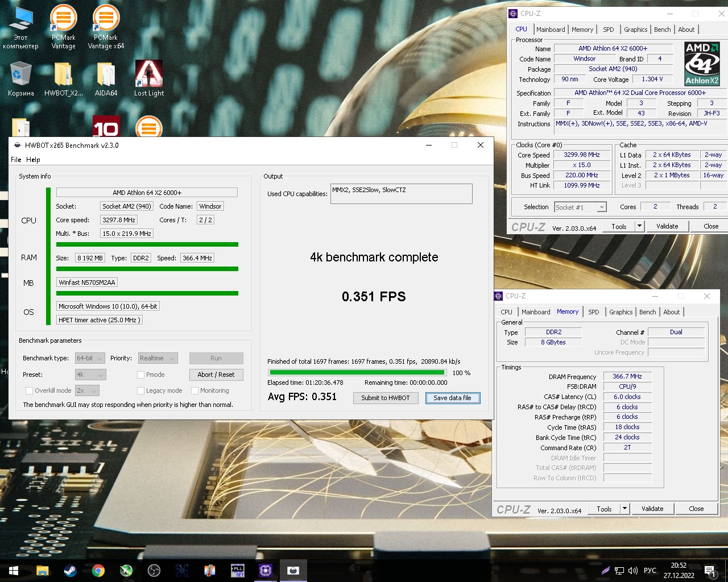This screenshot has width=728, height=582.
Task: Launch the Lost Light desktop shortcut
Action: click(x=149, y=79)
